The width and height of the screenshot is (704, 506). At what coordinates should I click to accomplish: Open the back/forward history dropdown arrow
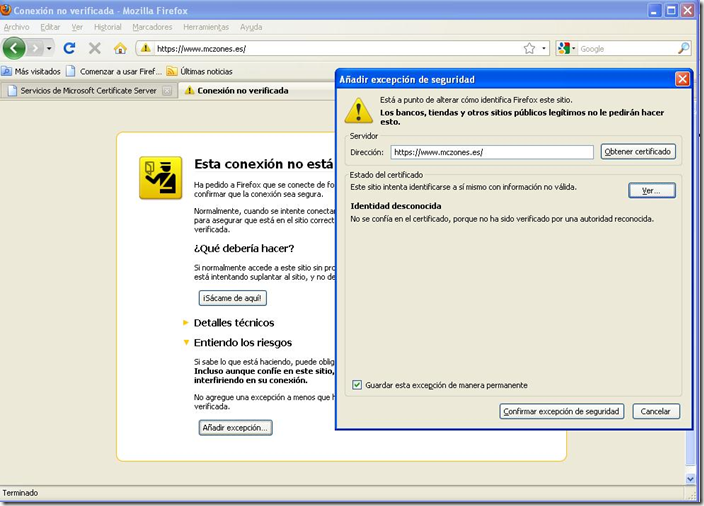pos(48,48)
